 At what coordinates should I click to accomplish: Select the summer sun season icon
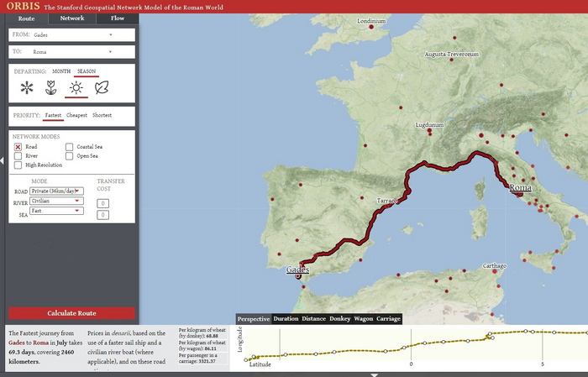[x=76, y=88]
